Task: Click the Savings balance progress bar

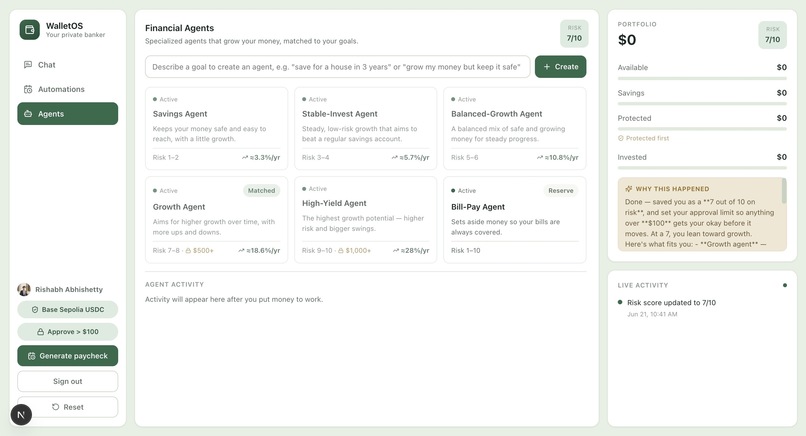Action: pos(702,104)
